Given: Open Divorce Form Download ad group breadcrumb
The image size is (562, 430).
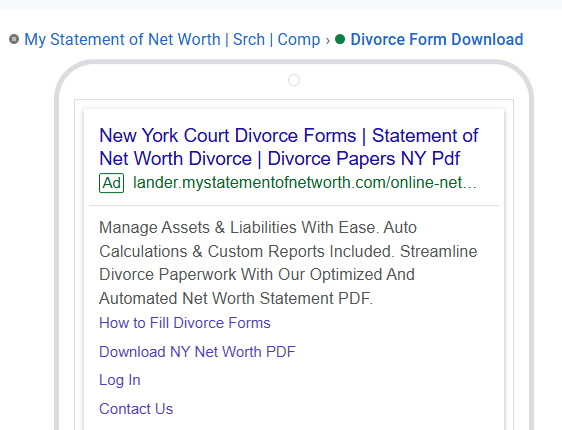Looking at the screenshot, I should 437,39.
